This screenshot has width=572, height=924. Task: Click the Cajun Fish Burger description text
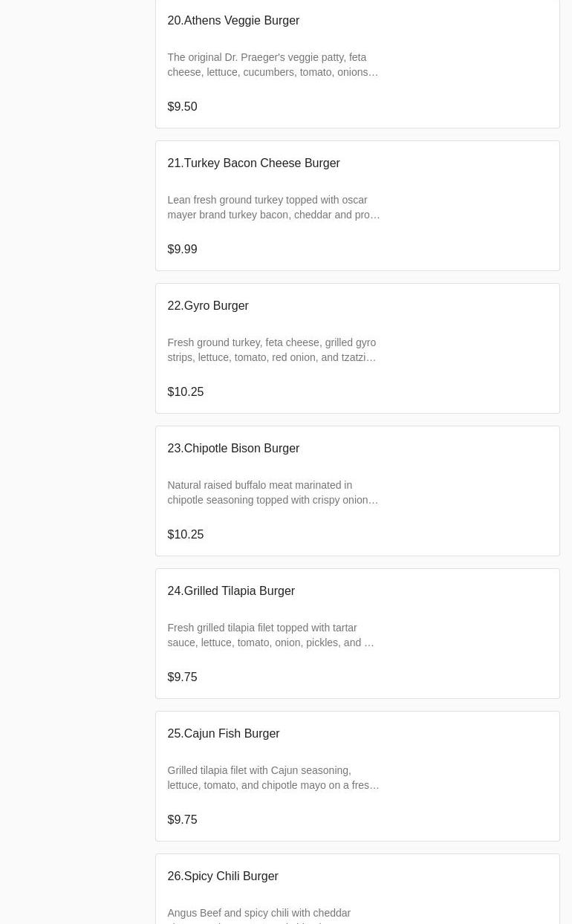[x=273, y=778]
